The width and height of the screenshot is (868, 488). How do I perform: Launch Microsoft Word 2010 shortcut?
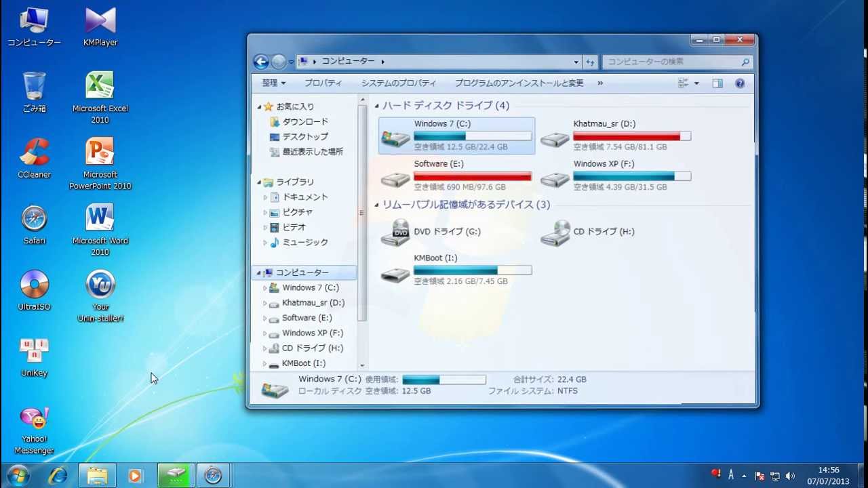click(100, 230)
